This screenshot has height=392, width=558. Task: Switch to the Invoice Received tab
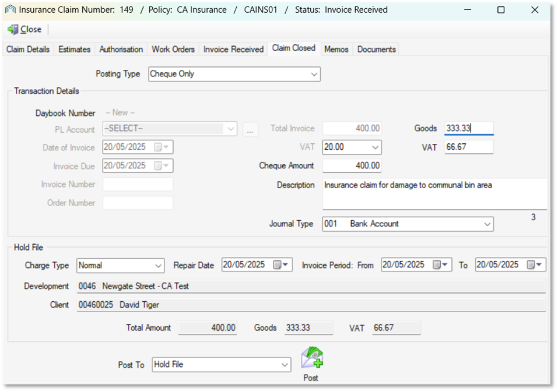click(x=233, y=50)
